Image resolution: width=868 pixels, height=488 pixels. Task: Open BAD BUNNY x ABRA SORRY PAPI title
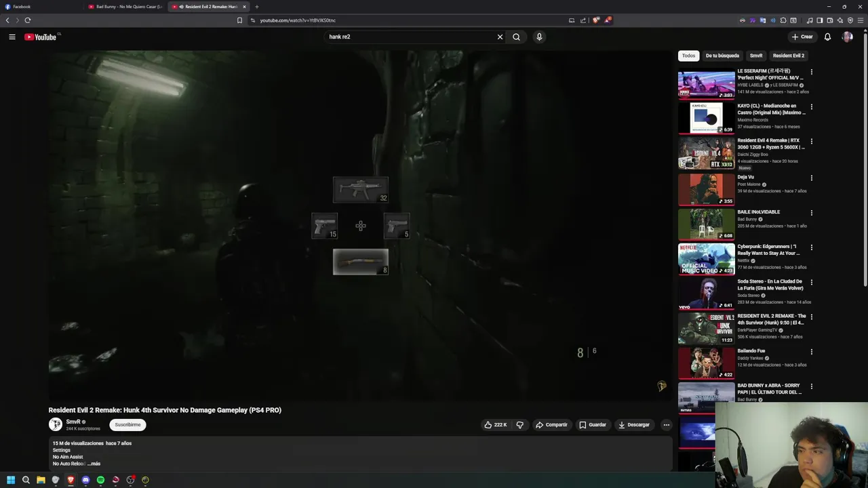(770, 388)
